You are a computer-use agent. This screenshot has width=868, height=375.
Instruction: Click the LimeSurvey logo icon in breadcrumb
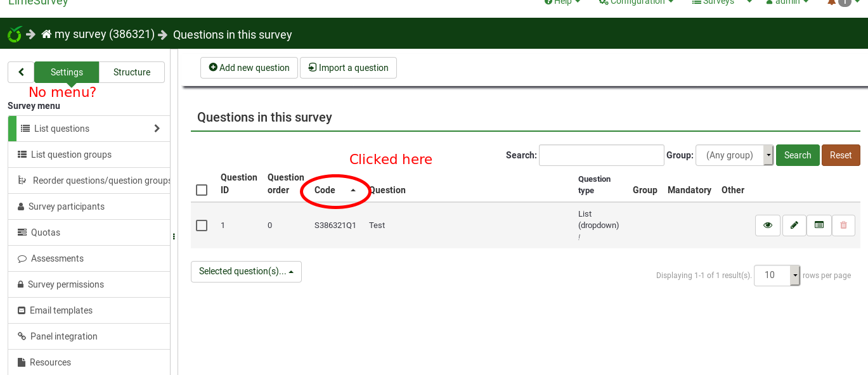click(14, 34)
